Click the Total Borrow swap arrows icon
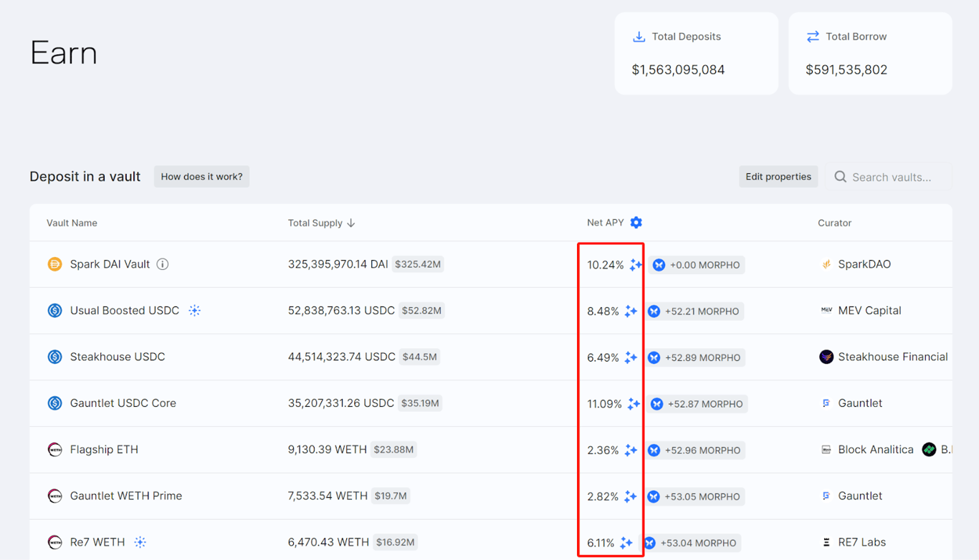The height and width of the screenshot is (560, 979). click(x=812, y=37)
